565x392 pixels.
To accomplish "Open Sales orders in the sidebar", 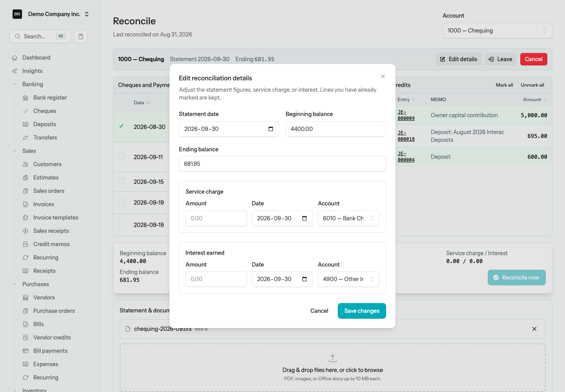I will pyautogui.click(x=49, y=191).
